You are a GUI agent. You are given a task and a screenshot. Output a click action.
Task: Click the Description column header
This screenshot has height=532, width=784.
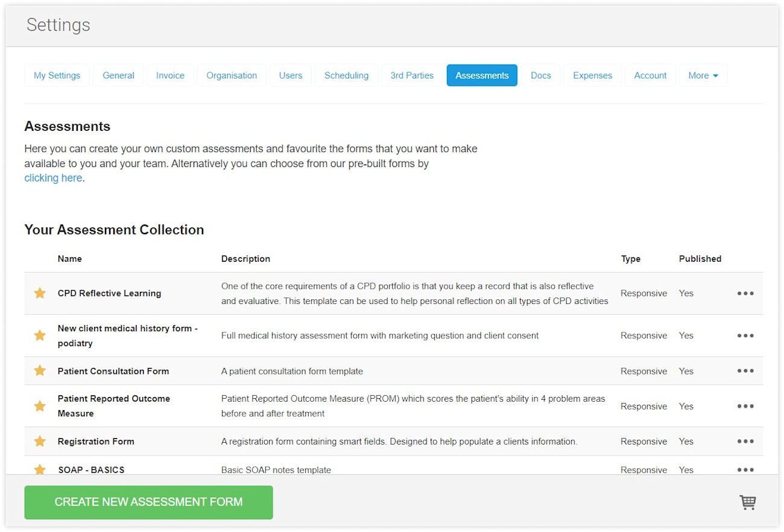[x=245, y=259]
